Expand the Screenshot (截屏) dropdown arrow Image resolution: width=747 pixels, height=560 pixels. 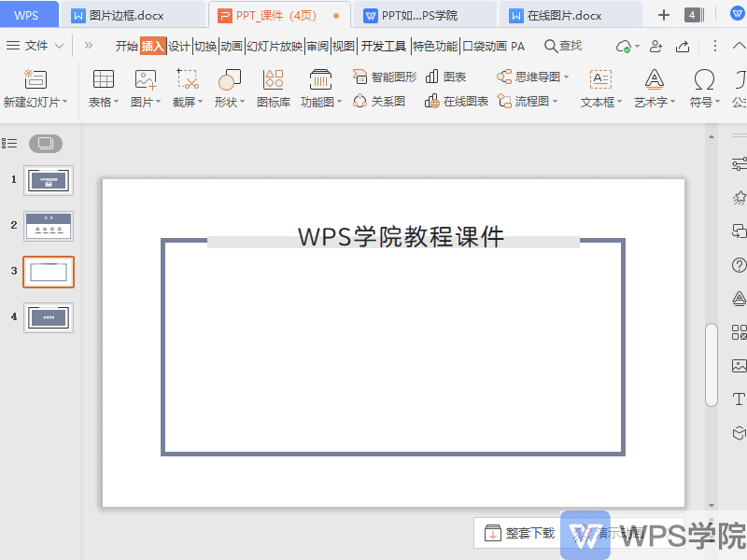click(x=200, y=102)
